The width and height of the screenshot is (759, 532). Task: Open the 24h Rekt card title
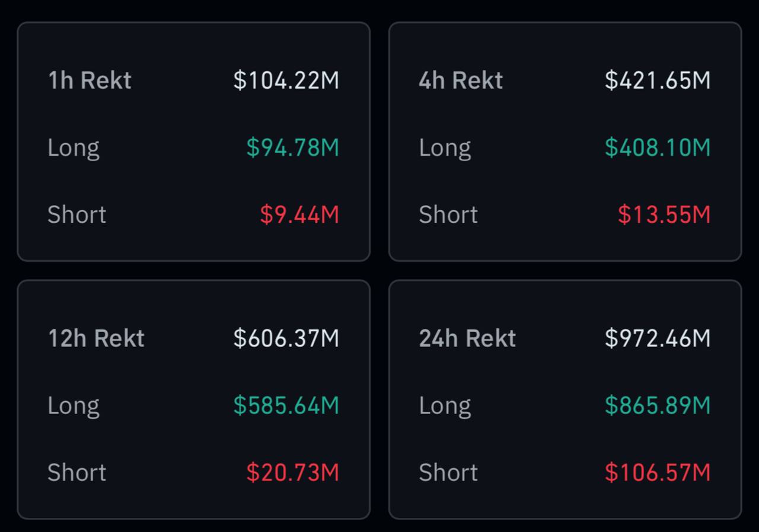coord(467,338)
